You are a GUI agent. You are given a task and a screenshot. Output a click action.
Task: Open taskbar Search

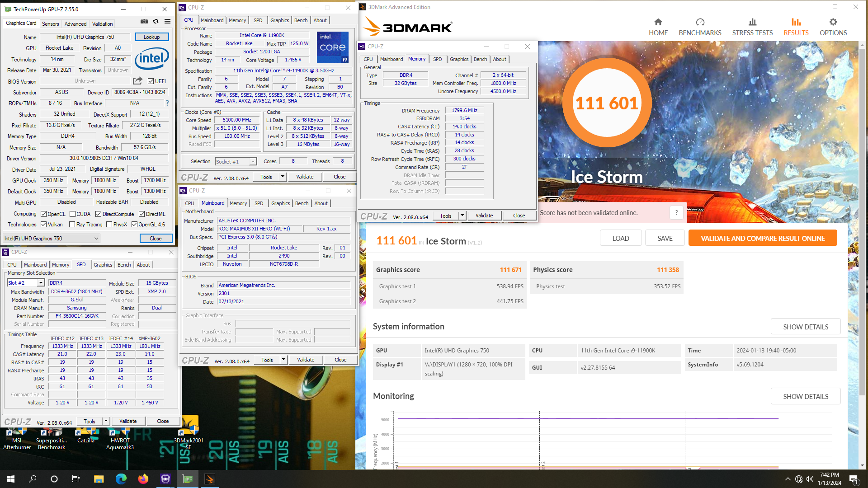(33, 479)
